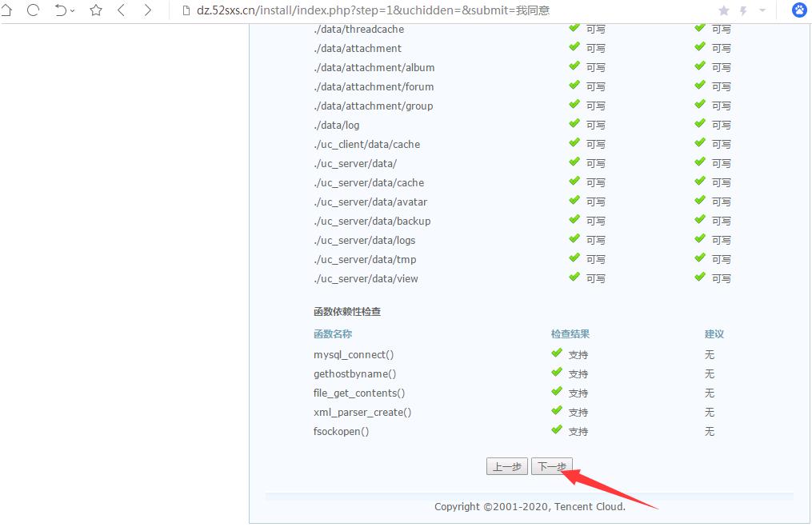
Task: Click the green check mark for mysql_connect()
Action: pos(557,353)
